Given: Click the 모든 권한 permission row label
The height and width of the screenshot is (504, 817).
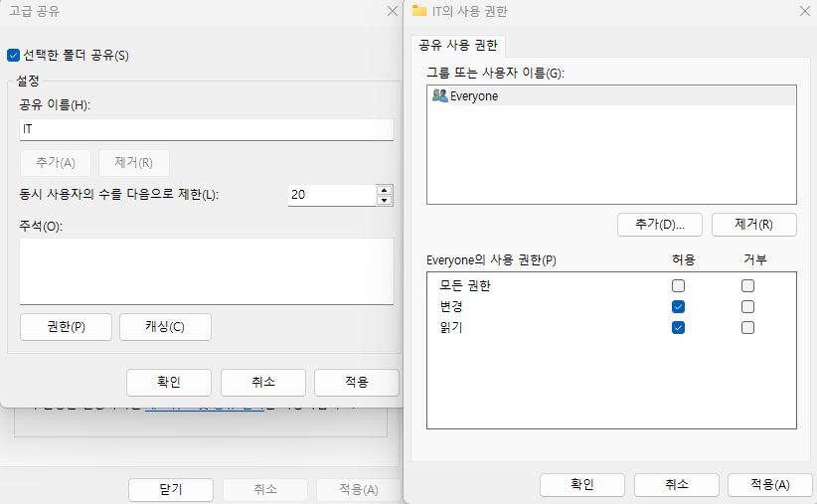Looking at the screenshot, I should (x=465, y=285).
